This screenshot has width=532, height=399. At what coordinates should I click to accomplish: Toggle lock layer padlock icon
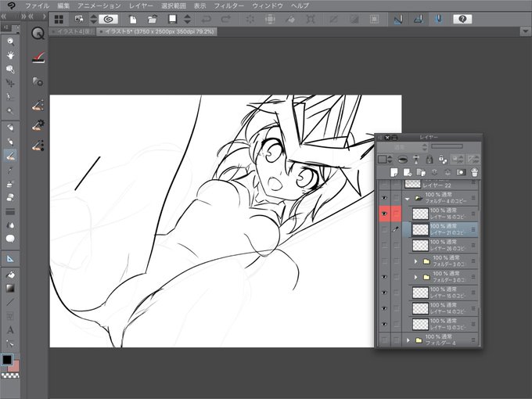pos(430,159)
